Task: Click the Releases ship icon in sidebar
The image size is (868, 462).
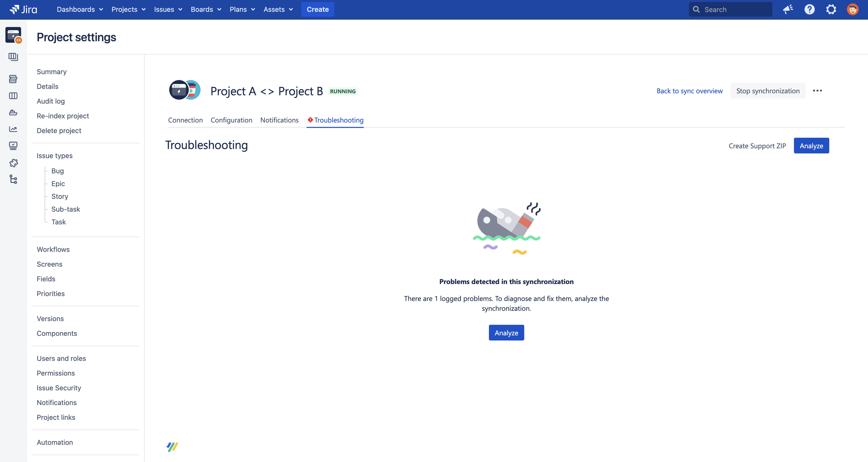Action: coord(13,113)
